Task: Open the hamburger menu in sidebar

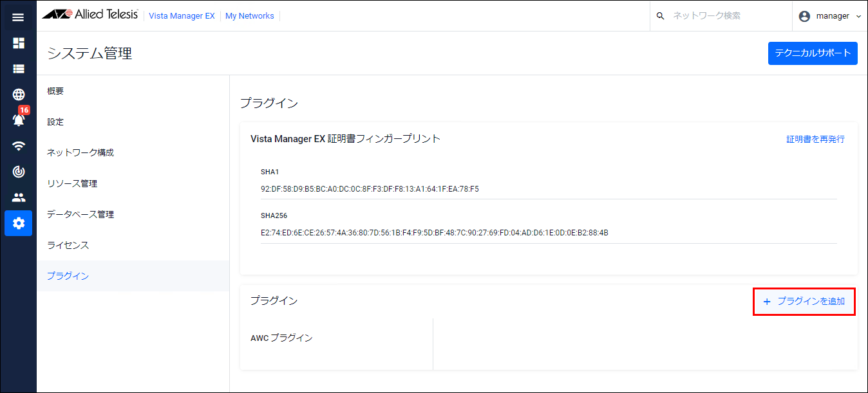Action: click(x=18, y=17)
